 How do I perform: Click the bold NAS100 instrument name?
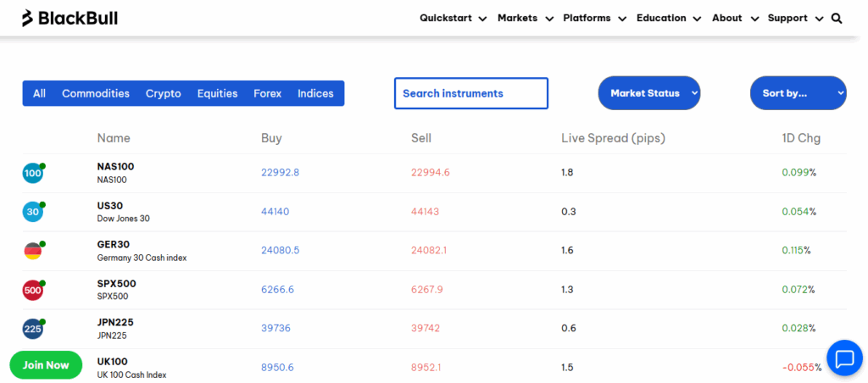(115, 167)
